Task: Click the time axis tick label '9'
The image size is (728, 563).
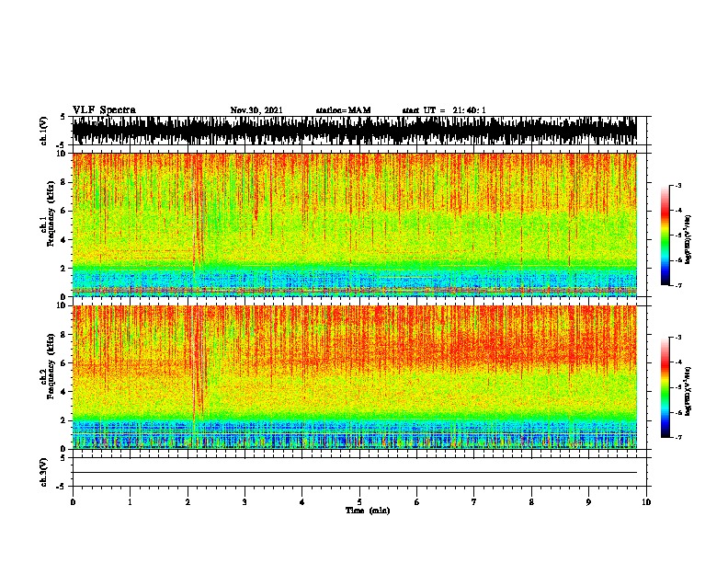Action: pos(588,502)
